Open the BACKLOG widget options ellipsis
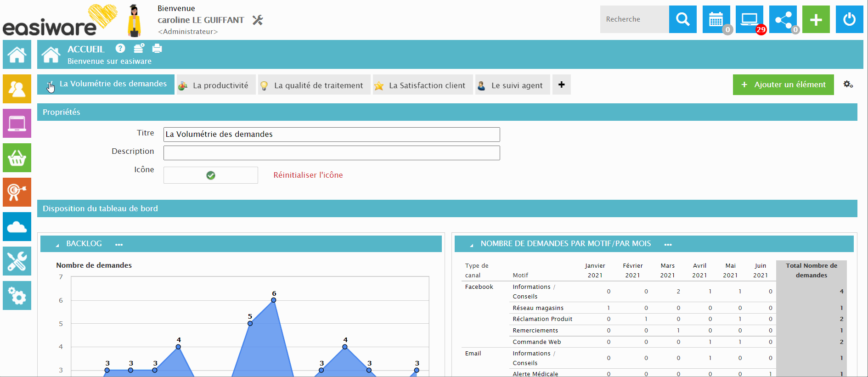 [119, 244]
